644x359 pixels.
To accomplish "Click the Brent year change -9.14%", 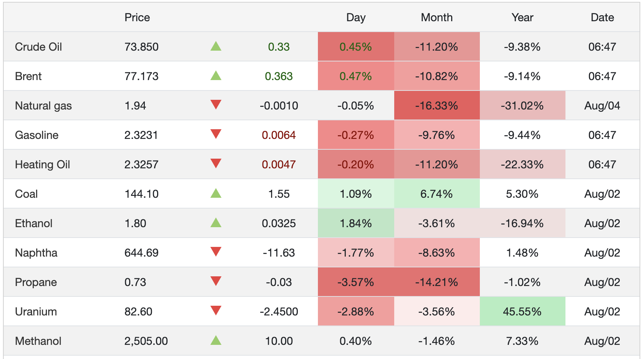I will (522, 76).
